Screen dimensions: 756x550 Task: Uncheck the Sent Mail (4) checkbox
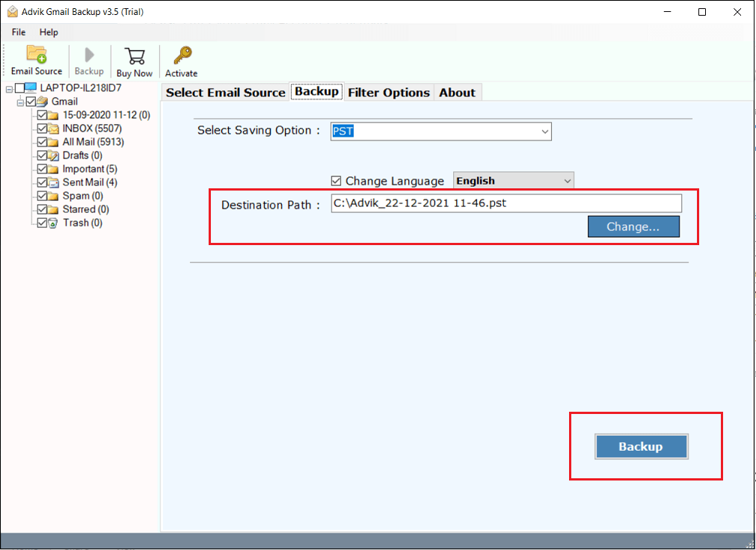point(42,182)
